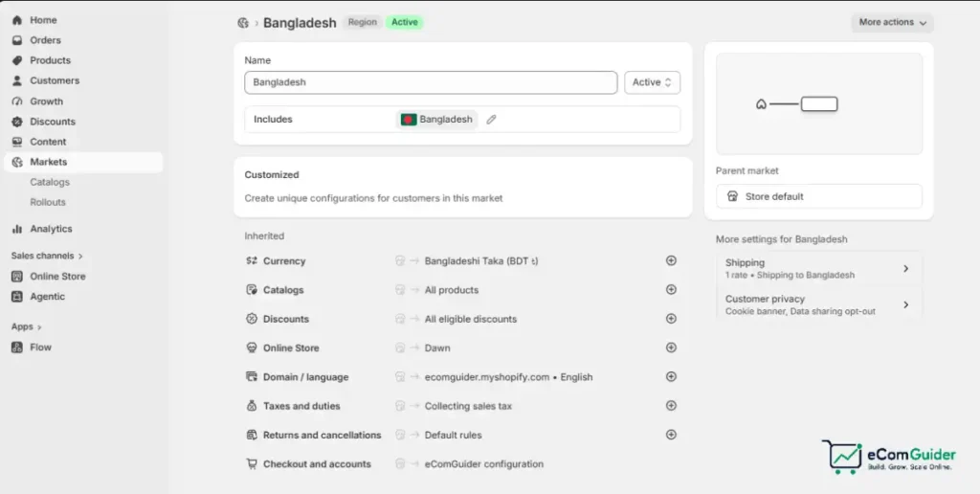Open Catalogs under Markets
This screenshot has height=494, width=980.
[50, 182]
